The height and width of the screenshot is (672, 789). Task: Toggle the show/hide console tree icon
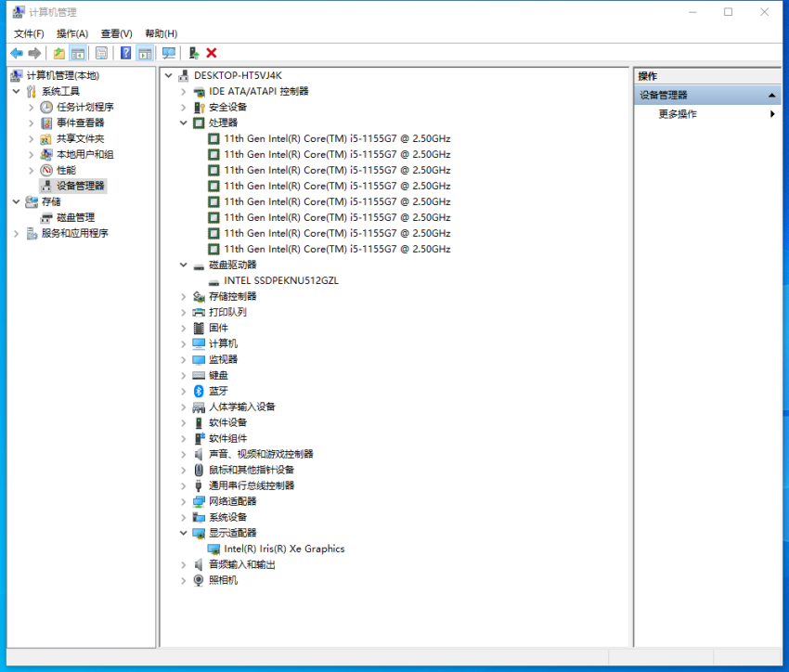[77, 53]
